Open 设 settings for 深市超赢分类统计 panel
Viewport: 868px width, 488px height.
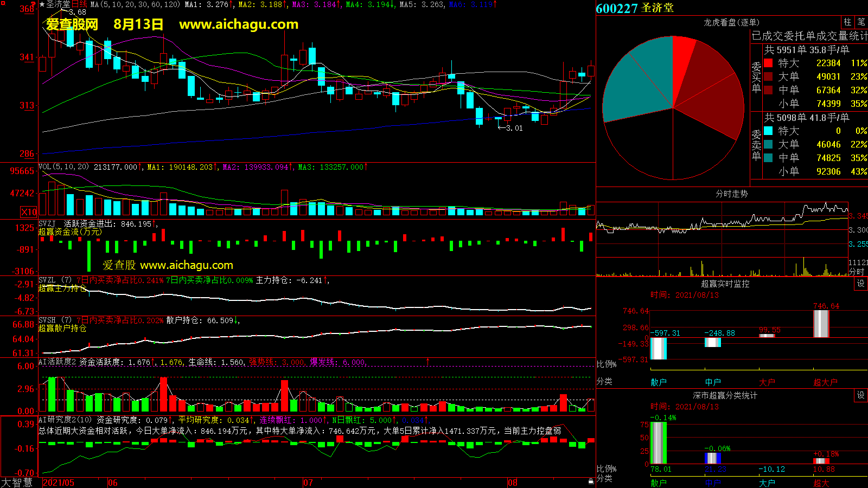click(860, 395)
